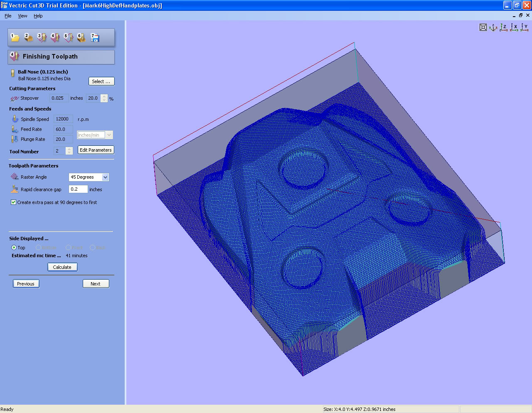
Task: Toggle extra pass at 90 degrees checkbox
Action: [x=14, y=202]
